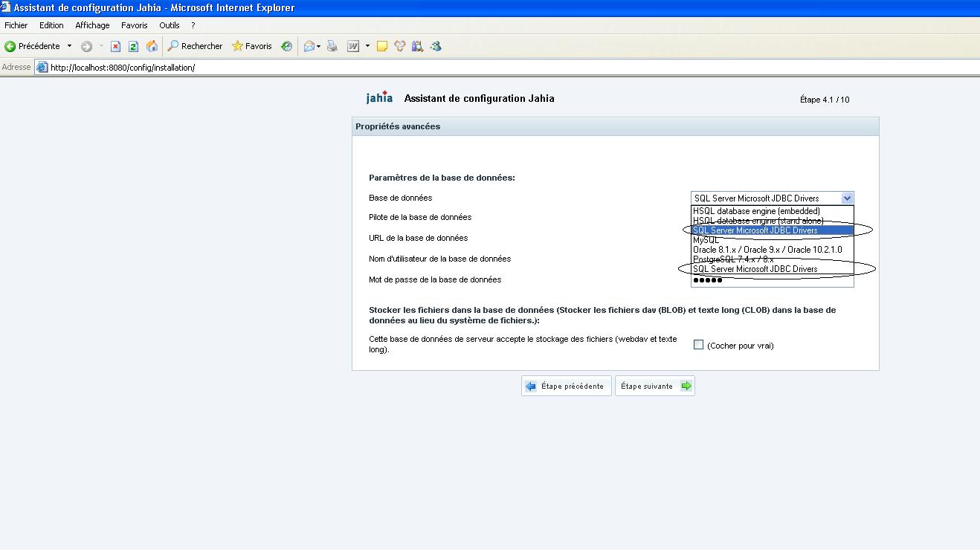Image resolution: width=980 pixels, height=550 pixels.
Task: Click the Stop loading icon
Action: click(x=115, y=46)
